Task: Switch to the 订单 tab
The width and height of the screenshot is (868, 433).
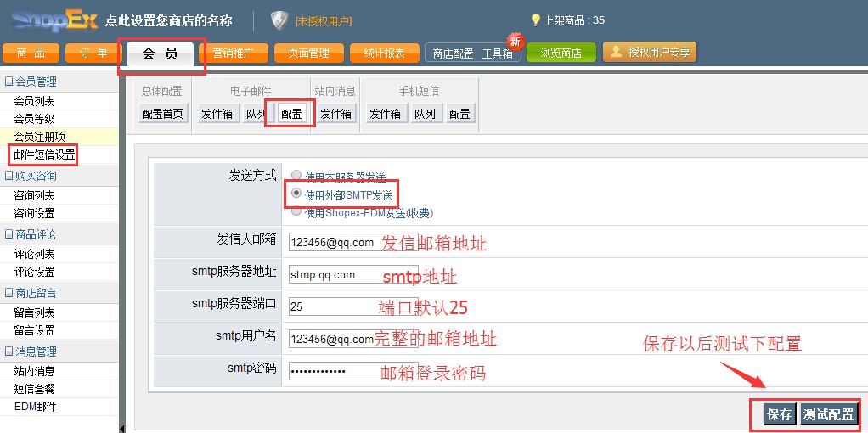Action: coord(93,53)
